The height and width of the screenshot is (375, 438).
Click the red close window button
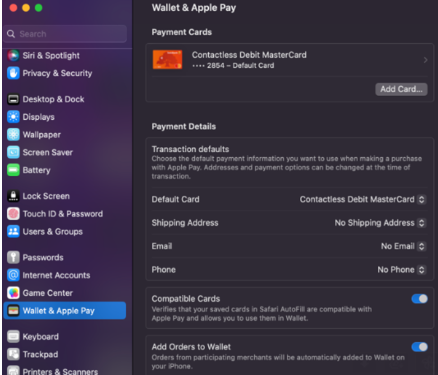[x=13, y=8]
